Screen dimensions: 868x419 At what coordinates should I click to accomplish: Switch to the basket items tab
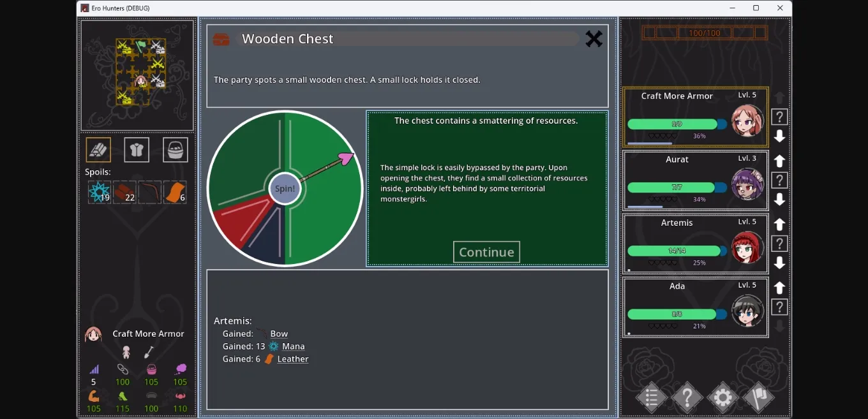tap(175, 150)
